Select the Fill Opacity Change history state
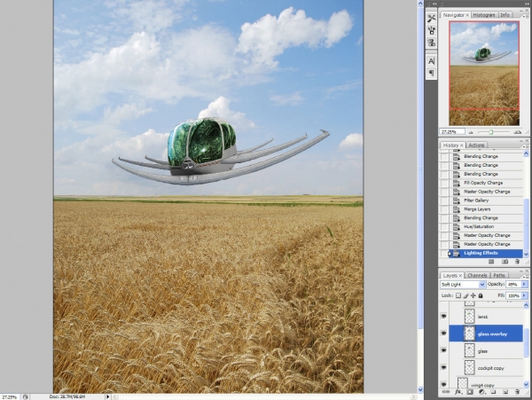Image resolution: width=532 pixels, height=400 pixels. pos(484,183)
